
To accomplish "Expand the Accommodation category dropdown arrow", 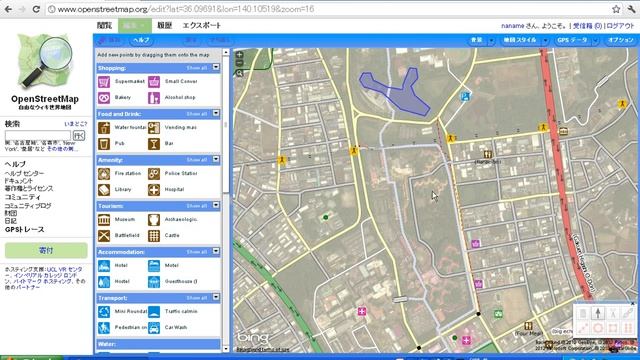I will click(216, 251).
